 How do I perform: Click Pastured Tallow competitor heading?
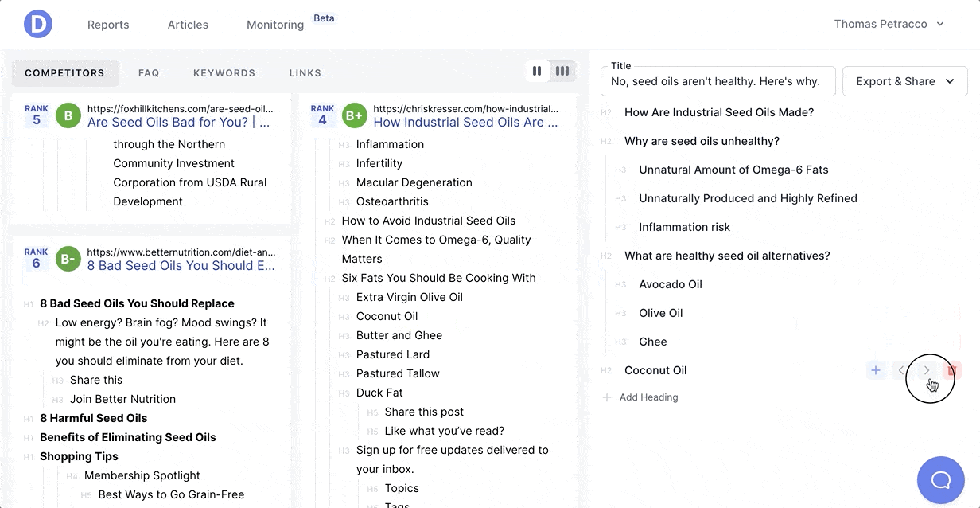(x=398, y=373)
